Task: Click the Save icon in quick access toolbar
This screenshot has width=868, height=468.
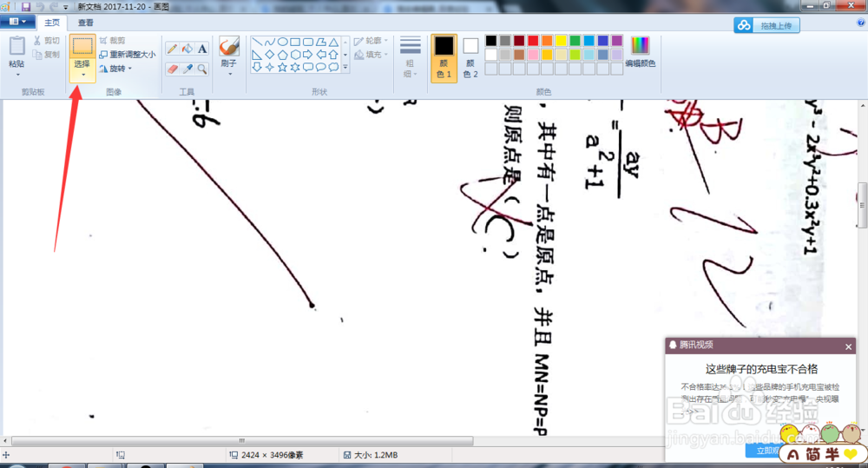Action: [x=26, y=7]
